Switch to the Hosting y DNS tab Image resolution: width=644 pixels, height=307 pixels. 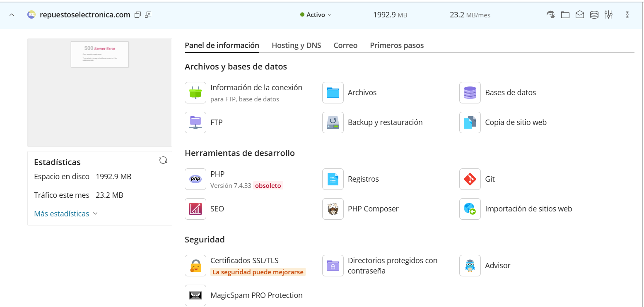point(297,46)
